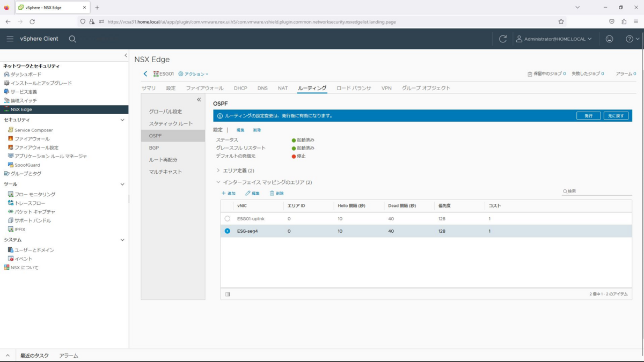The image size is (644, 362).
Task: Open ファイアウォール設定 in sidebar
Action: click(x=36, y=147)
